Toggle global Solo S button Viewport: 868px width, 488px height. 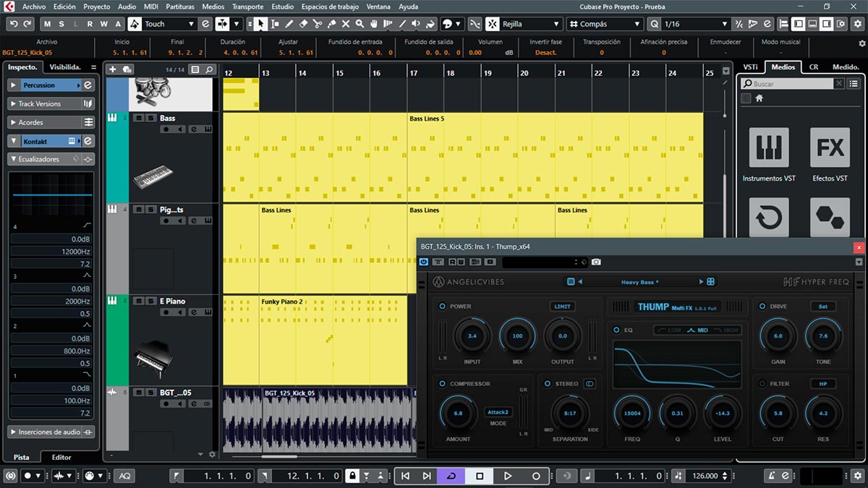(61, 24)
